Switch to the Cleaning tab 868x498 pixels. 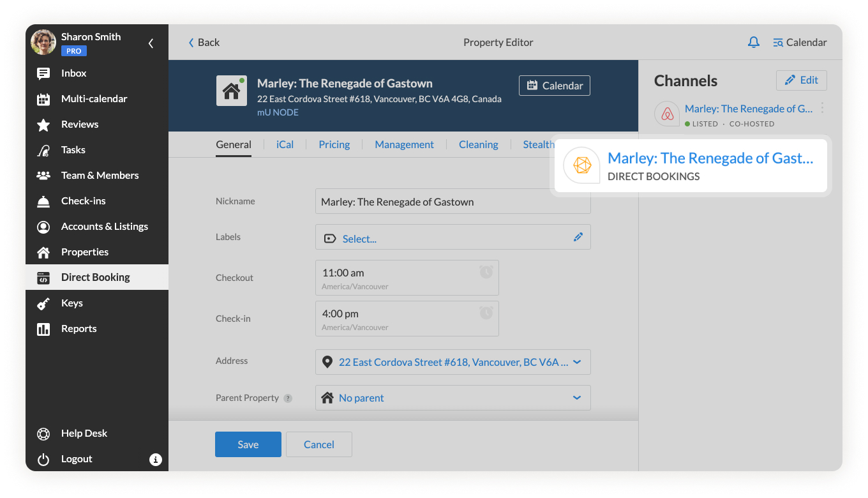[x=478, y=144]
